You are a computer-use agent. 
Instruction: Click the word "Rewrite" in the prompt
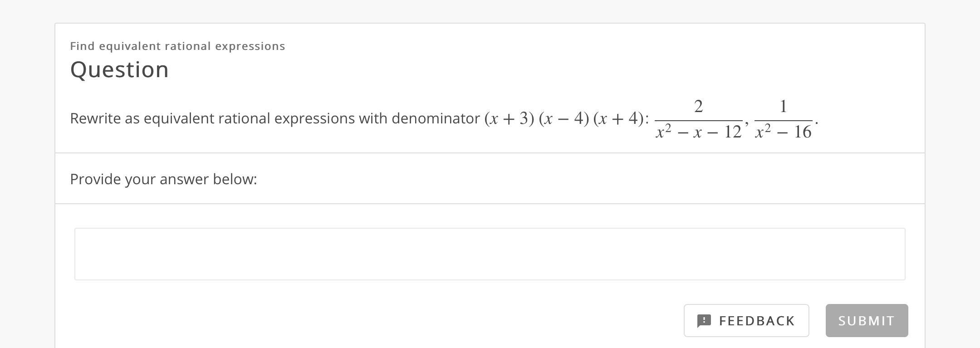[x=95, y=118]
